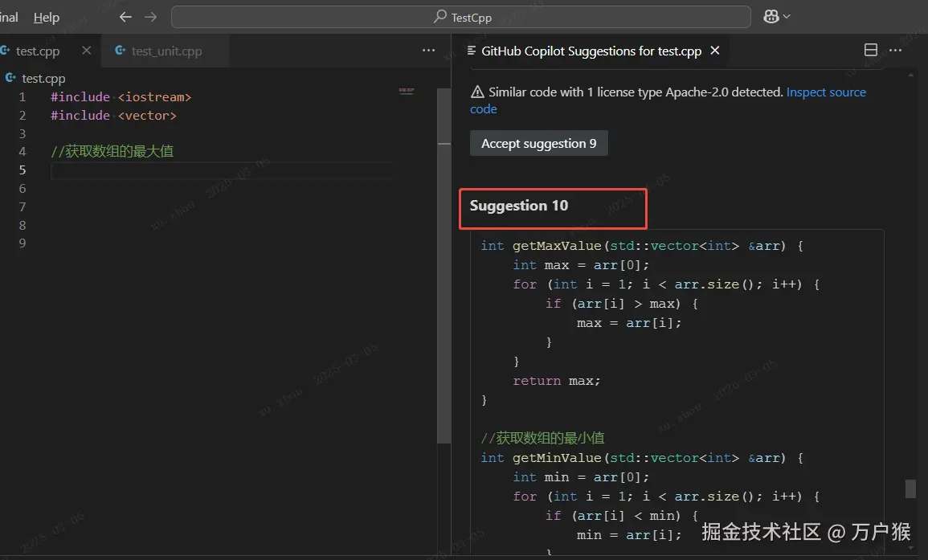The height and width of the screenshot is (560, 928).
Task: Click the suggestions panel scrollbar thumb
Action: point(910,489)
